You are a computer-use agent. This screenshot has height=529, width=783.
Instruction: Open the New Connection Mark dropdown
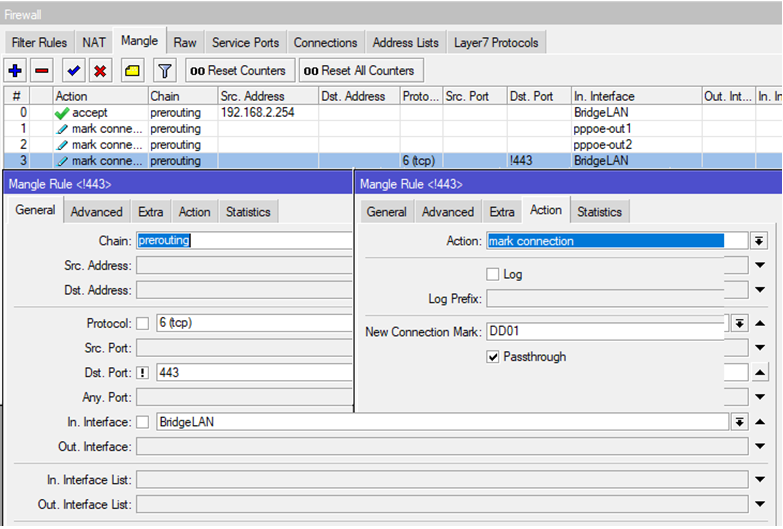pos(739,323)
